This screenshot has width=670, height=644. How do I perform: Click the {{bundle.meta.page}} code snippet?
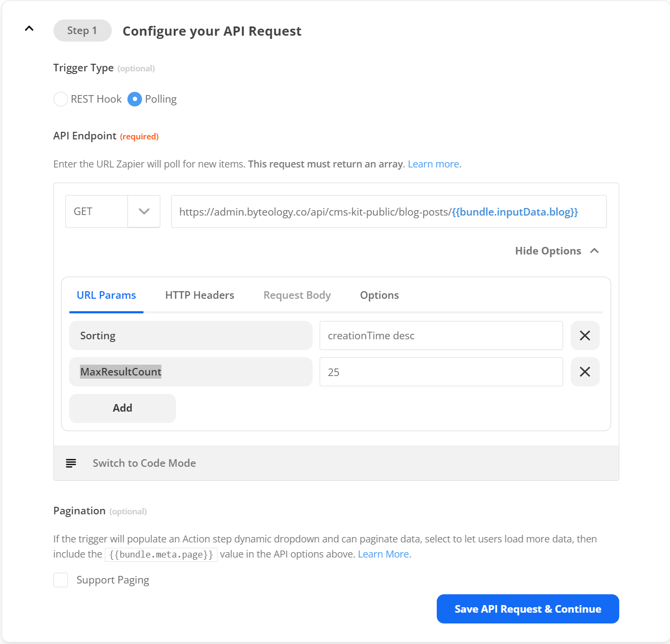[x=161, y=555]
